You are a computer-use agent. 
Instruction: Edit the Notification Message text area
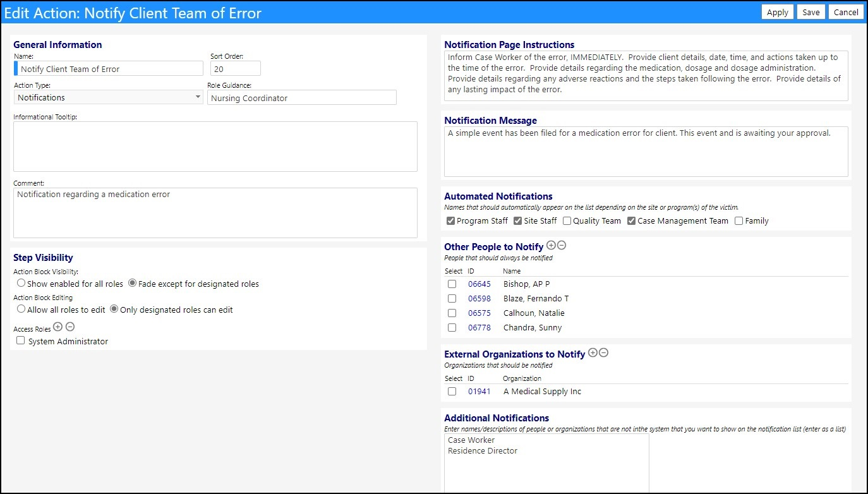(646, 152)
